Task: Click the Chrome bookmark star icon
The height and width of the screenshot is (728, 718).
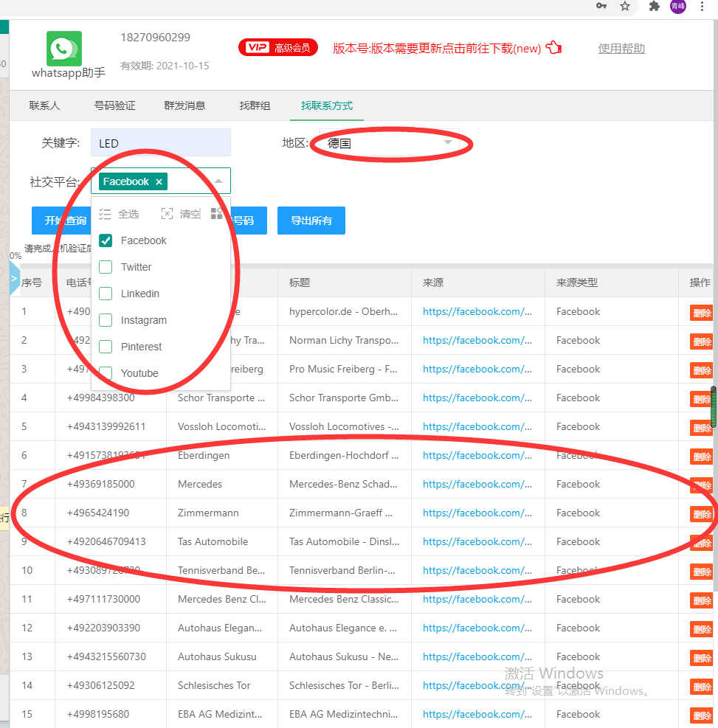Action: [625, 7]
